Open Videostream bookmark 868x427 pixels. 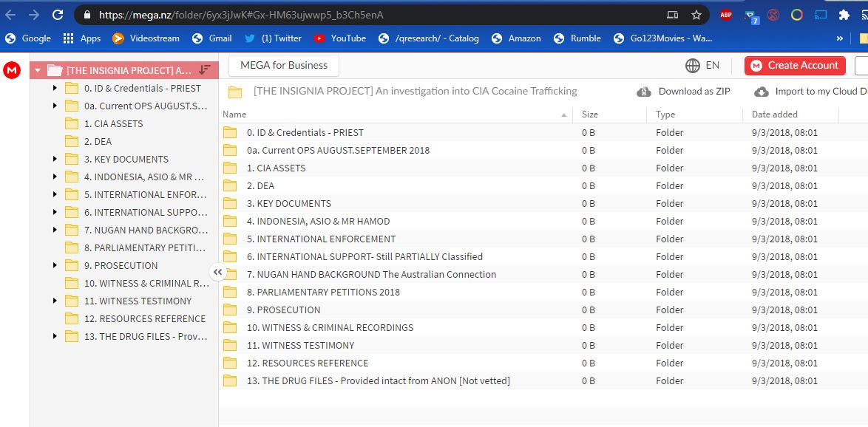point(146,38)
